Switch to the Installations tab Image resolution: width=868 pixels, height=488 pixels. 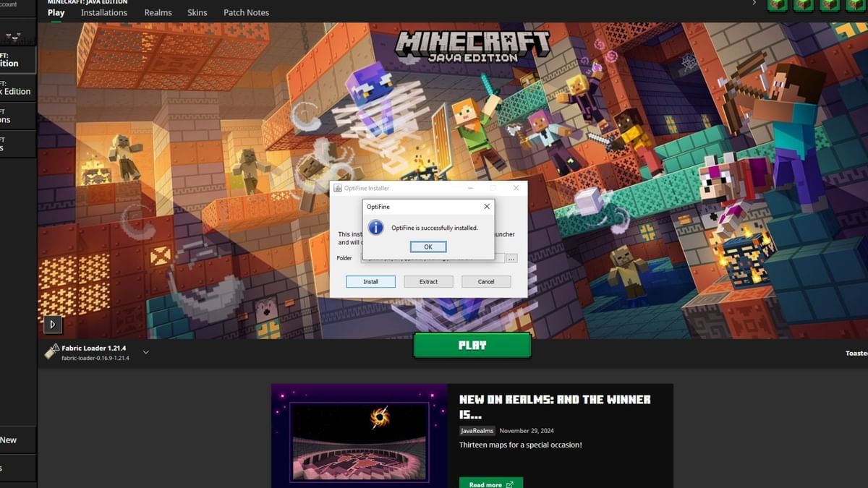coord(103,12)
